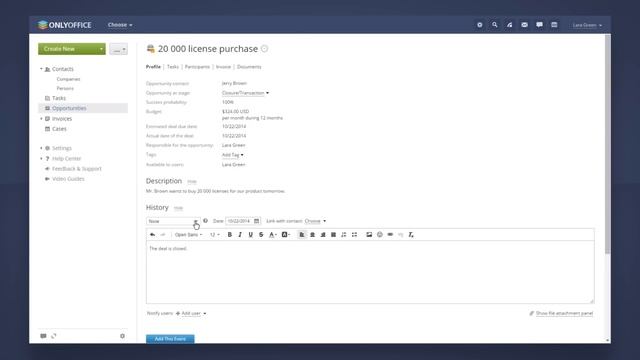
Task: Open Companies in the sidebar
Action: click(68, 79)
